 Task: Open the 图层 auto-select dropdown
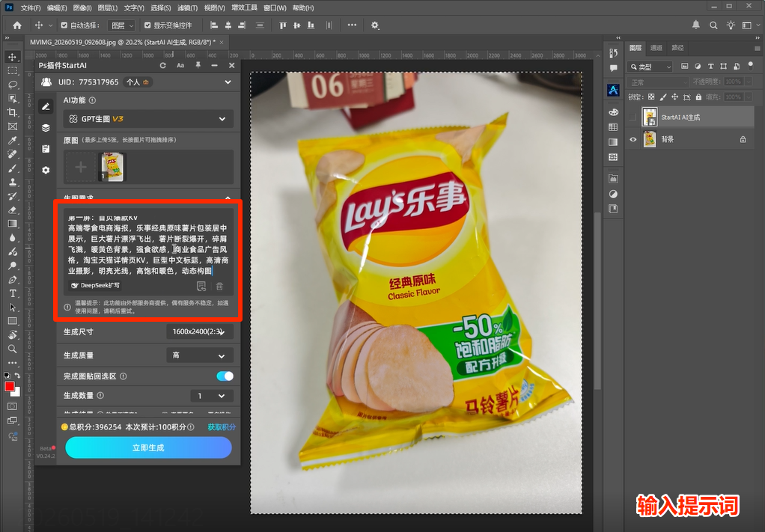[x=121, y=25]
